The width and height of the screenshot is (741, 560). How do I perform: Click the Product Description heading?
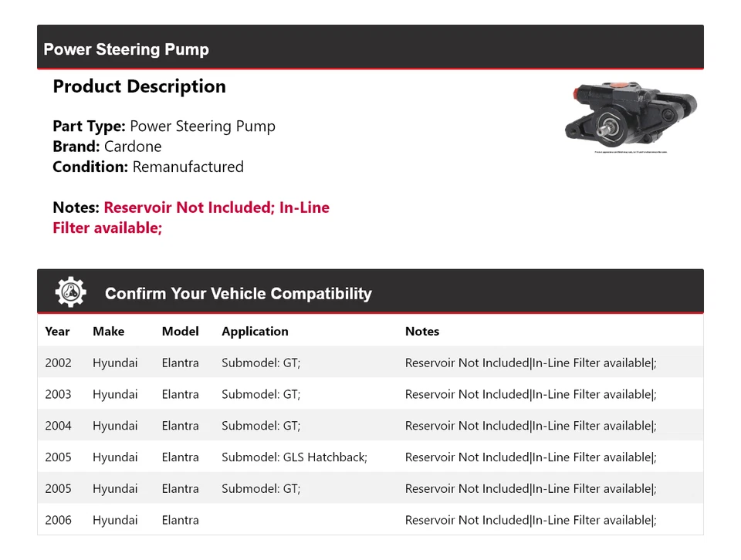(x=139, y=86)
